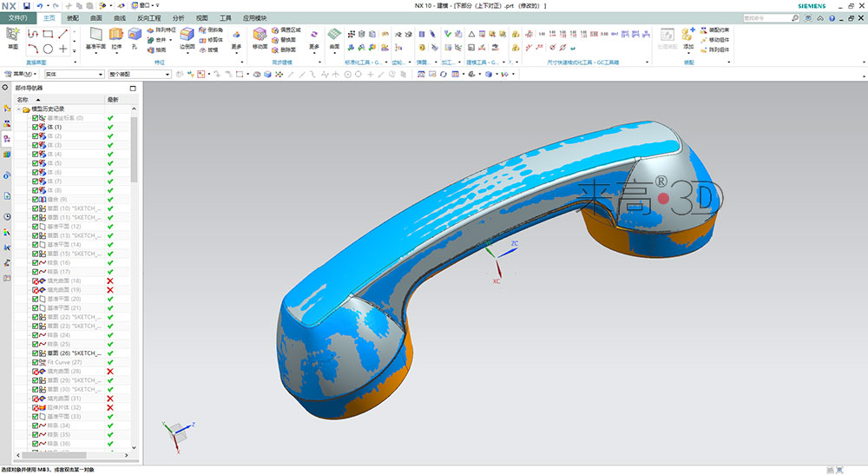This screenshot has width=868, height=475.
Task: Click the 文件(F) file menu button
Action: point(17,17)
